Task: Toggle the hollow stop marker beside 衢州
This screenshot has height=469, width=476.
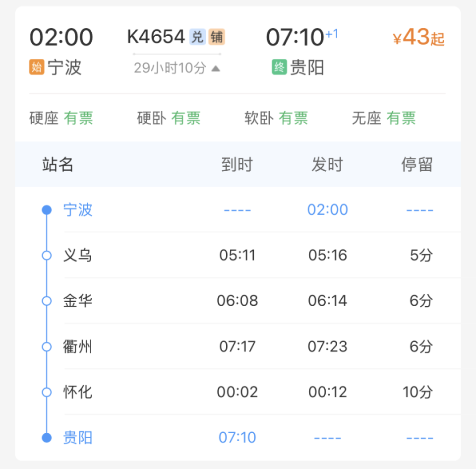Action: click(x=47, y=346)
